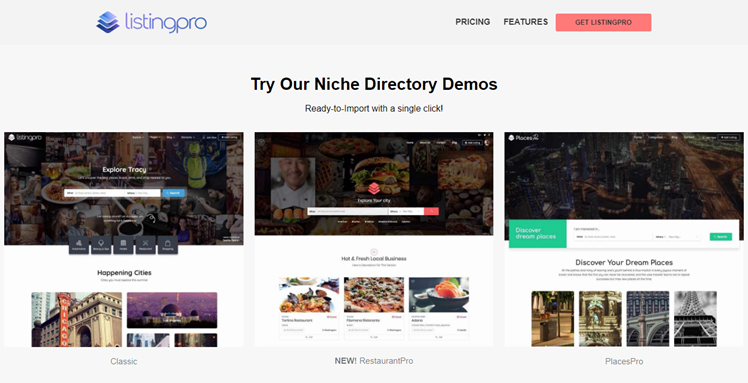Click the What field in RestaurantPro demo

coord(347,211)
